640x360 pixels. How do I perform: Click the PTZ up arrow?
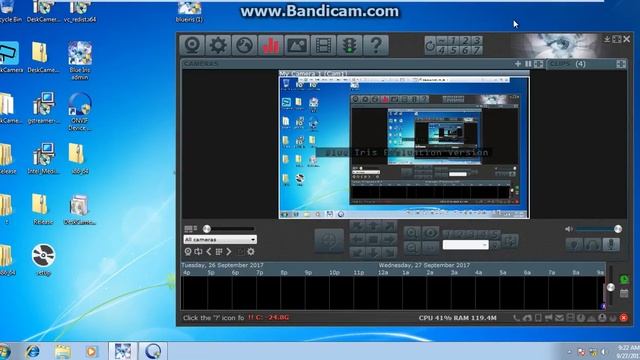373,226
